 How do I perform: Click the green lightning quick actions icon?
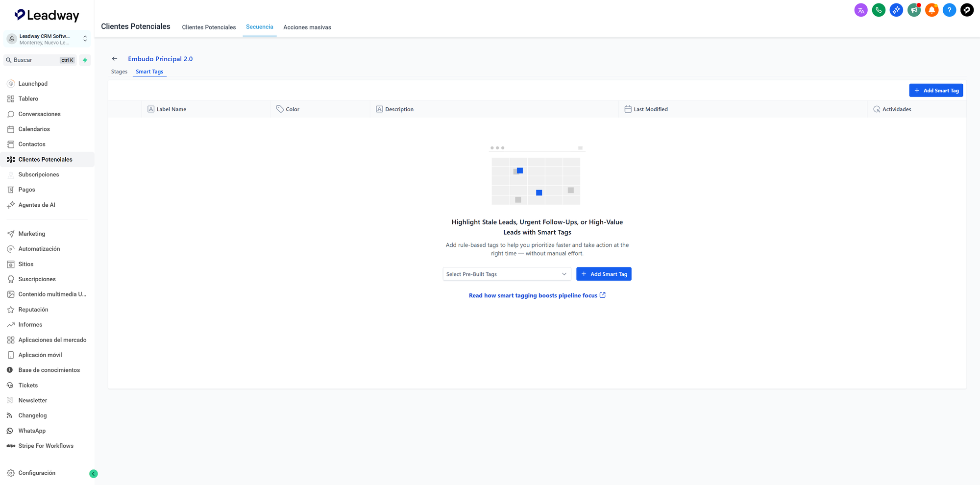(85, 60)
